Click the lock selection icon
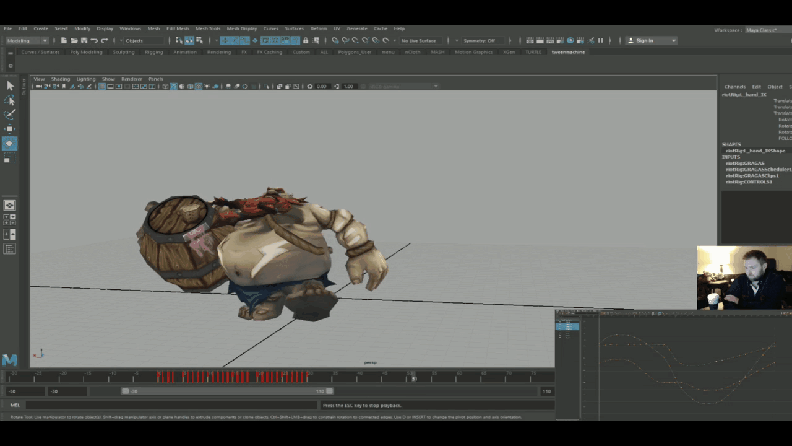 306,40
